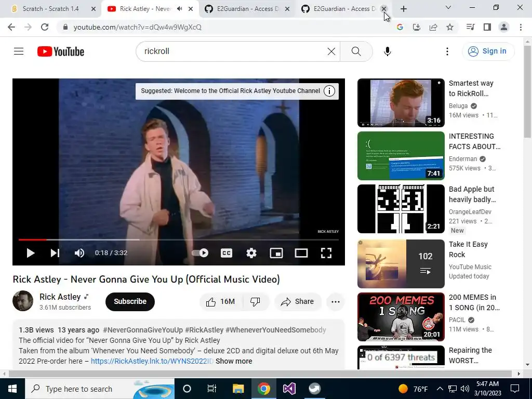Enable miniplayer mode

[276, 253]
